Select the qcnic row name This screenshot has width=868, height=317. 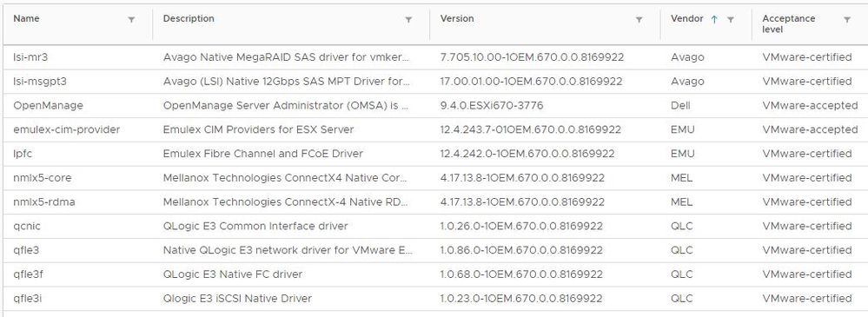27,226
